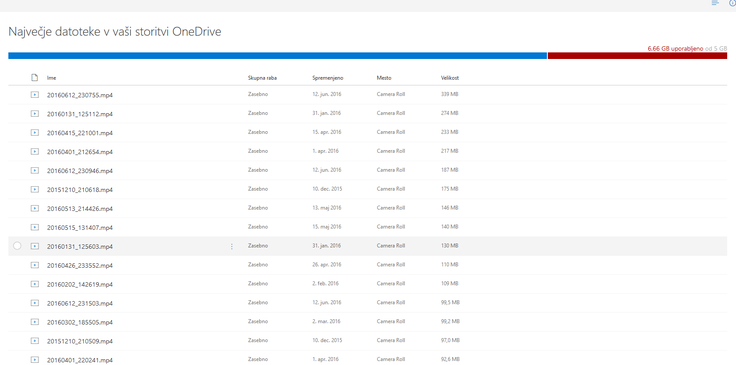This screenshot has width=736, height=365.
Task: Open file 20160612_231503.mp4
Action: (x=80, y=303)
